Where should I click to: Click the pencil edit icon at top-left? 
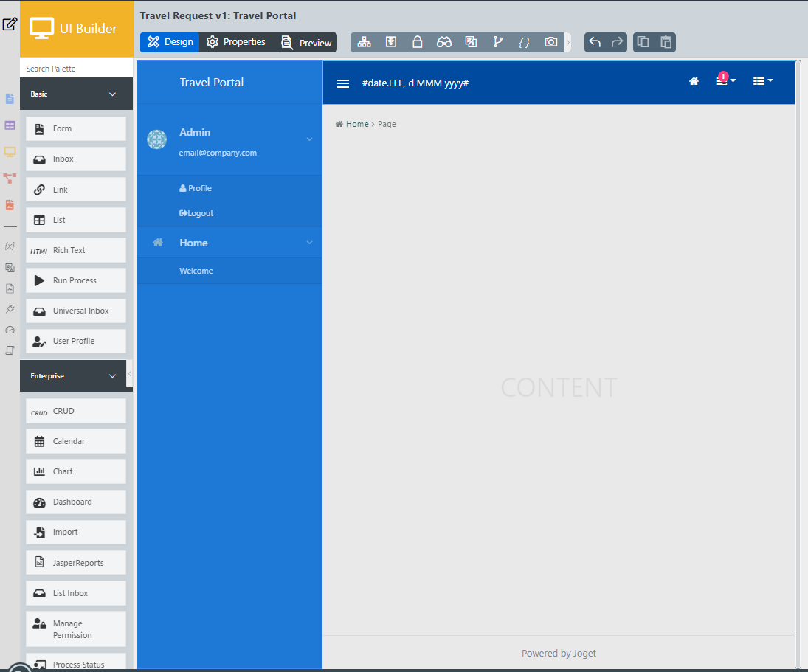coord(10,24)
